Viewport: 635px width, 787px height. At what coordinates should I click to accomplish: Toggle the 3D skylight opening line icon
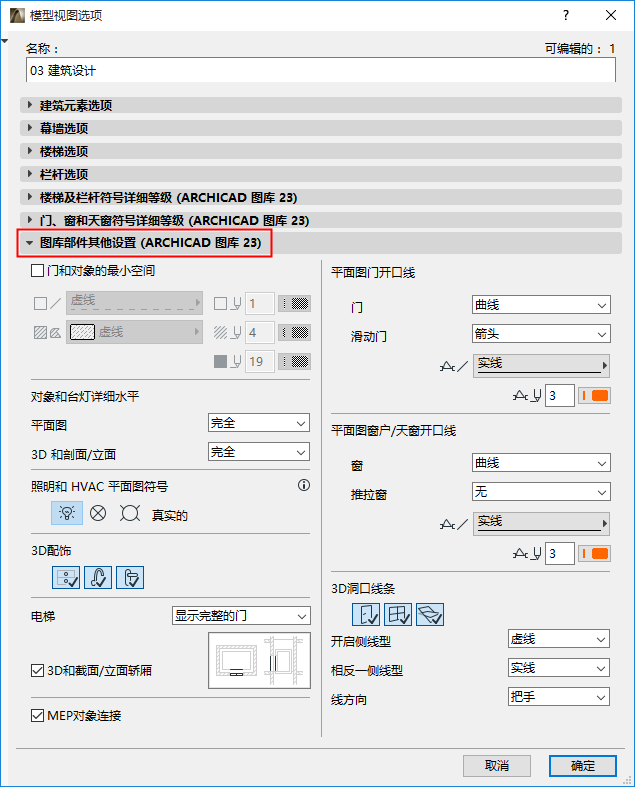[430, 614]
